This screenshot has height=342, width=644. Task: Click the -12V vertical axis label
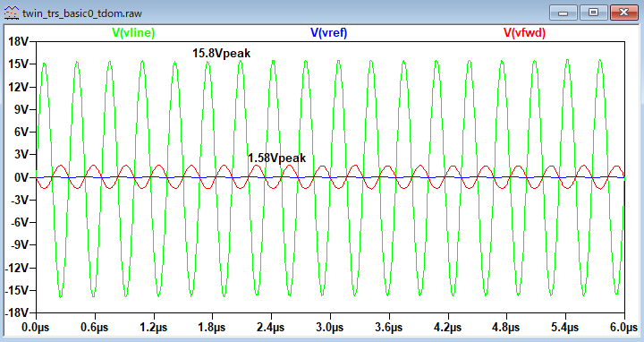click(16, 268)
